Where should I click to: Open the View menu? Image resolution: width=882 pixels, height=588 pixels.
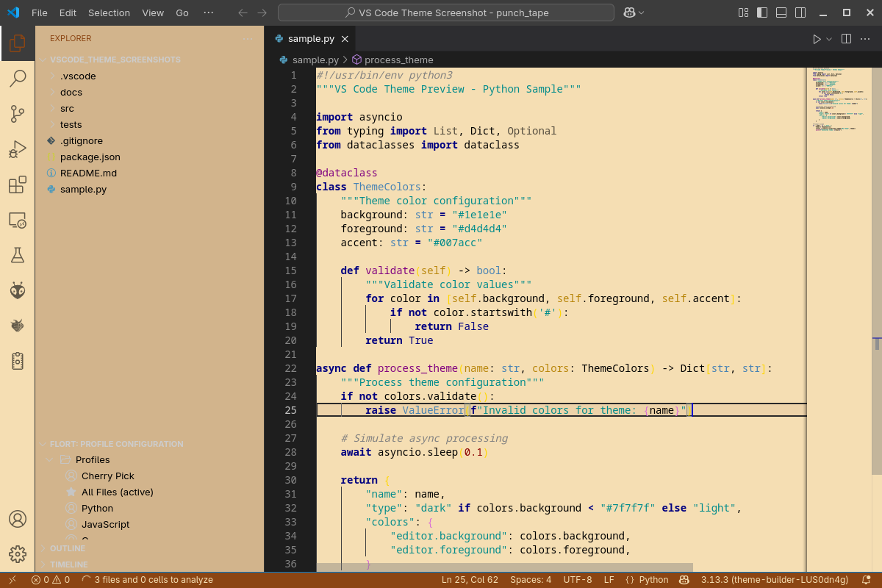pyautogui.click(x=153, y=12)
